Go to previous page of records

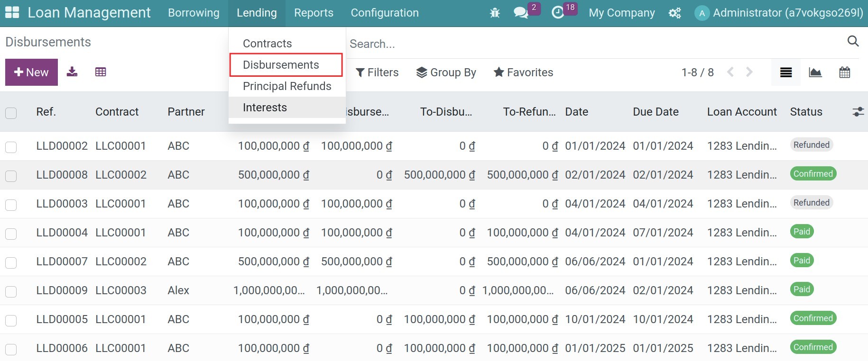[x=730, y=72]
